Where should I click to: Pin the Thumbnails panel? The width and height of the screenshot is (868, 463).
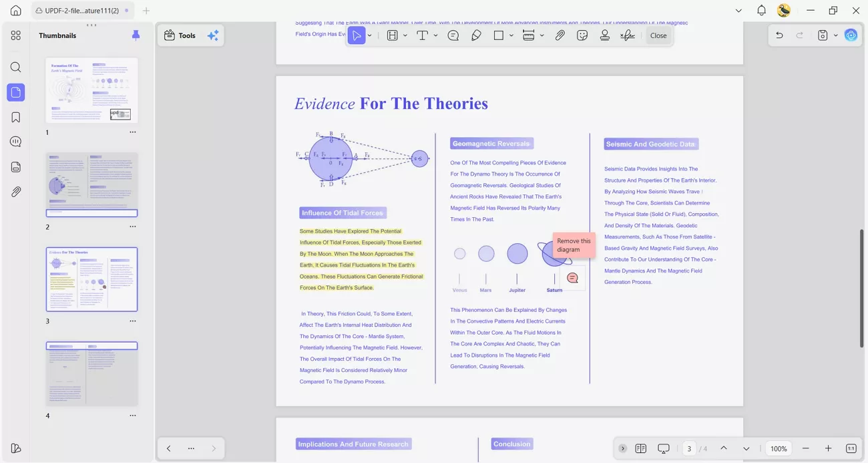pos(136,35)
